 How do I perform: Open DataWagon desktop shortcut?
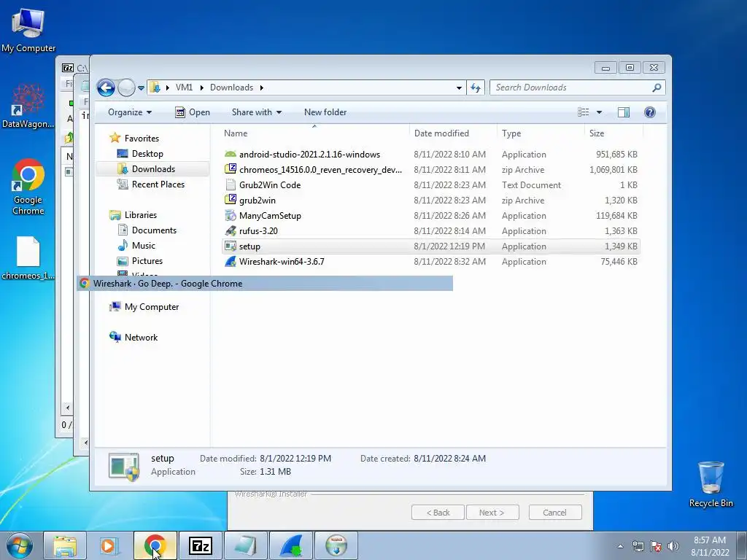(x=28, y=106)
